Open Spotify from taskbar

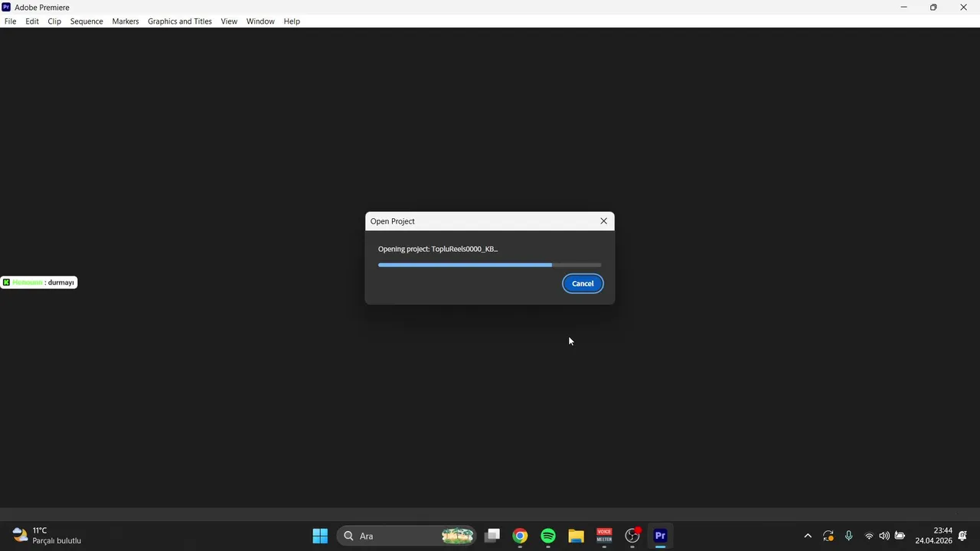pos(548,536)
